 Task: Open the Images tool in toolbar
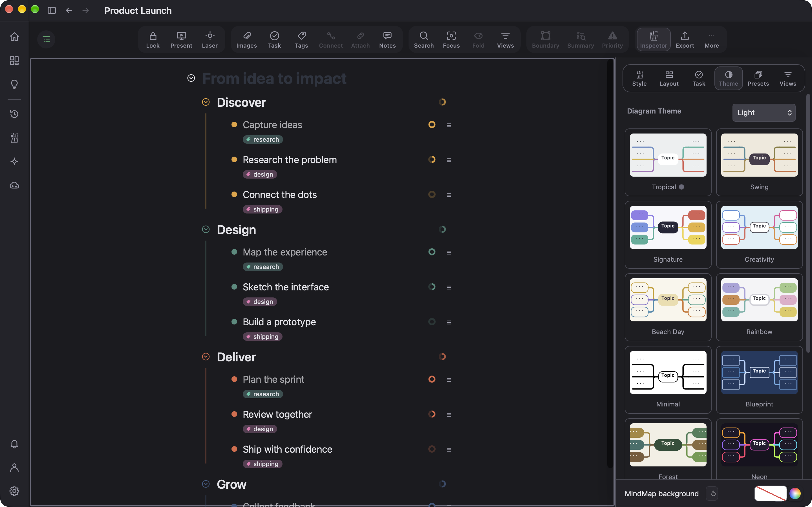[246, 39]
